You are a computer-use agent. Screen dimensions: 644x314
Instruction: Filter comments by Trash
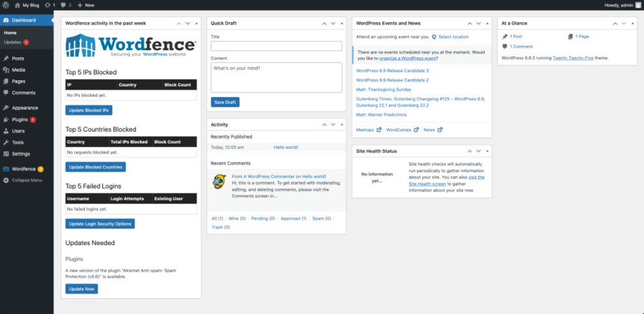point(217,227)
